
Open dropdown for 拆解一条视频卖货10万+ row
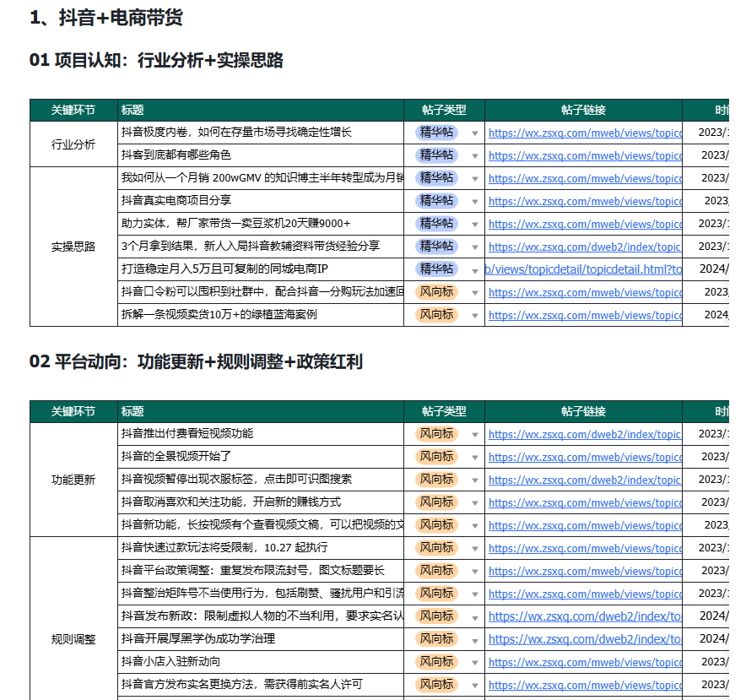tap(474, 316)
